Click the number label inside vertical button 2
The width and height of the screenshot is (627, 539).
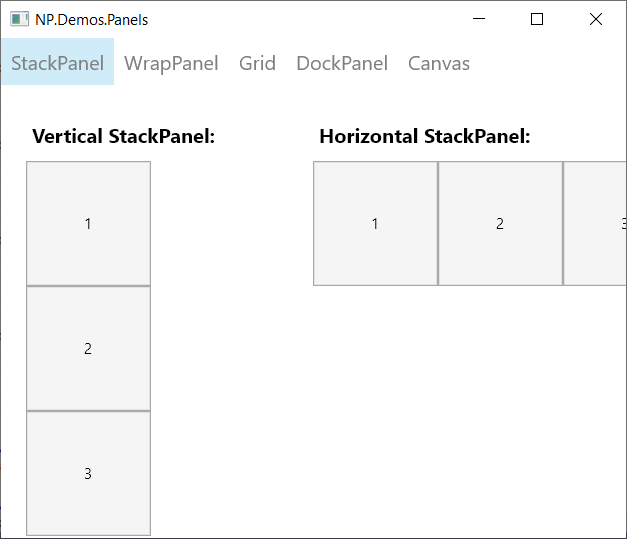tap(88, 349)
